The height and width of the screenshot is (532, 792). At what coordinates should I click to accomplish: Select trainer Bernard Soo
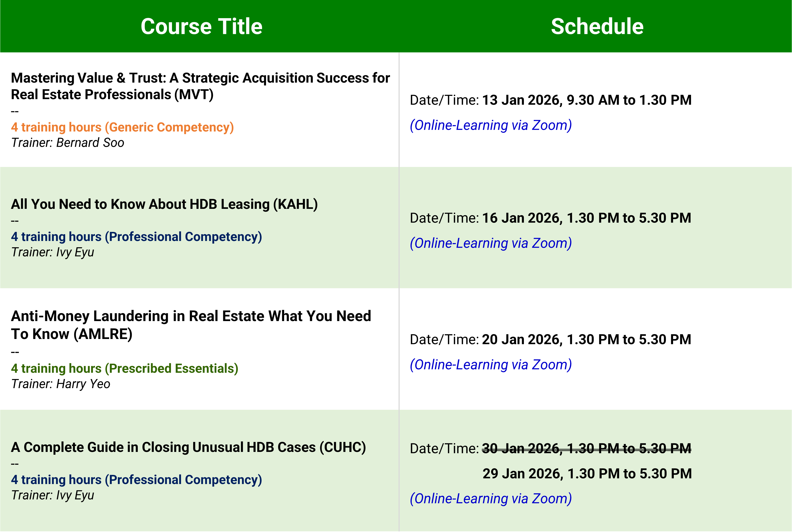point(67,143)
